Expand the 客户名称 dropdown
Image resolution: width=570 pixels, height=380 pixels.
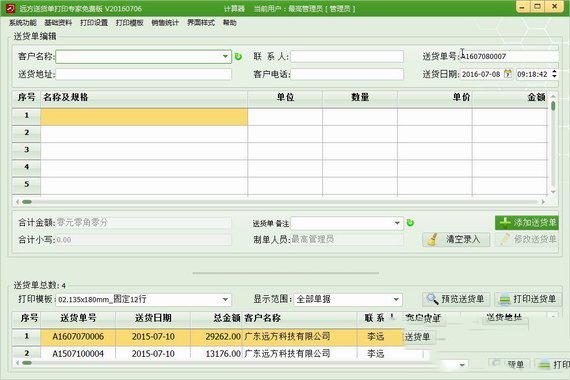pyautogui.click(x=225, y=56)
